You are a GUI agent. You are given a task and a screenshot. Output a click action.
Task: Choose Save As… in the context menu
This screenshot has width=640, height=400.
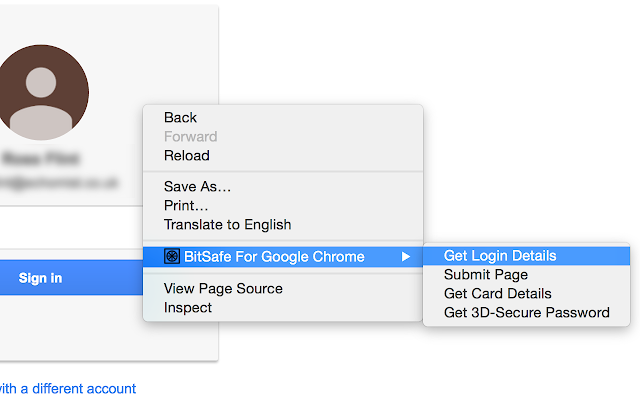point(197,186)
